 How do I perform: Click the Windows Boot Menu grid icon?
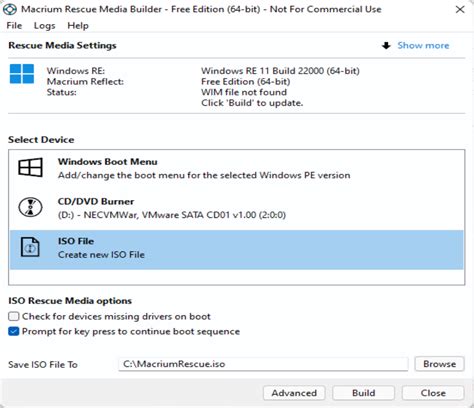click(30, 167)
